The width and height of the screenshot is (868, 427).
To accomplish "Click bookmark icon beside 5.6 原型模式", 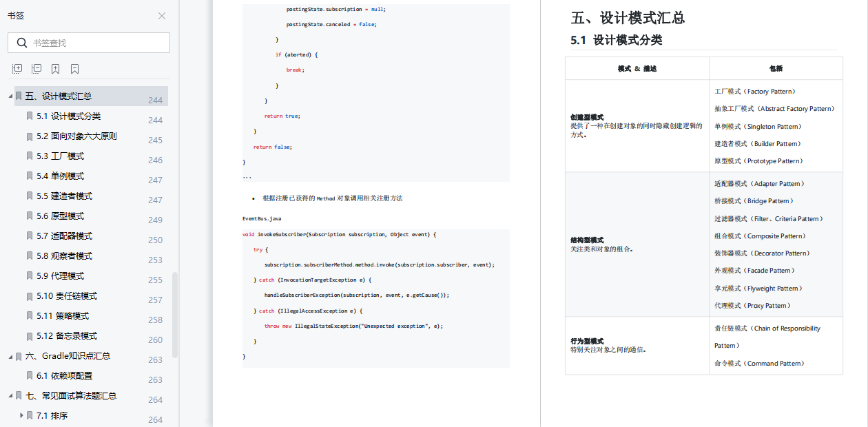I will 30,216.
